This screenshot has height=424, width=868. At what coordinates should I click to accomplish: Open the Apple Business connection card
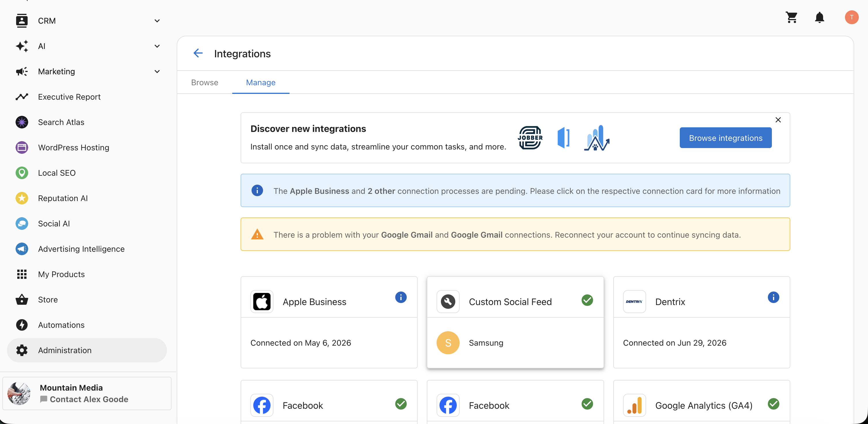click(329, 322)
